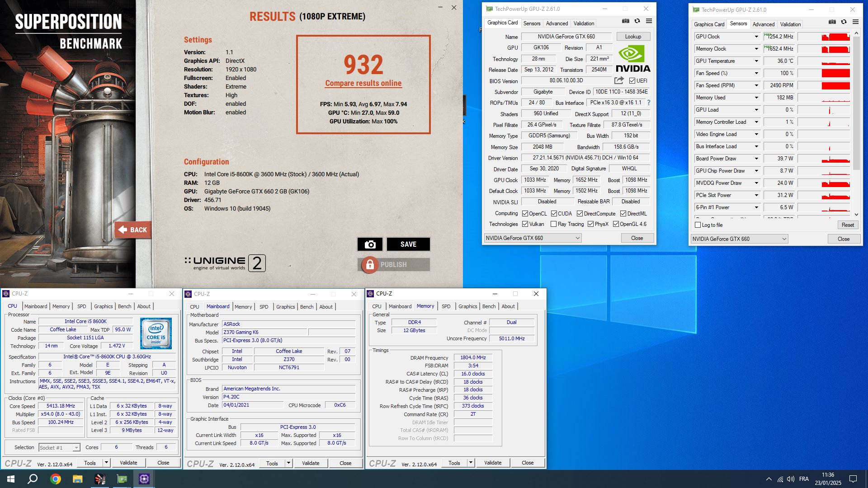
Task: Click the GPU-Z taskbar icon
Action: (122, 479)
